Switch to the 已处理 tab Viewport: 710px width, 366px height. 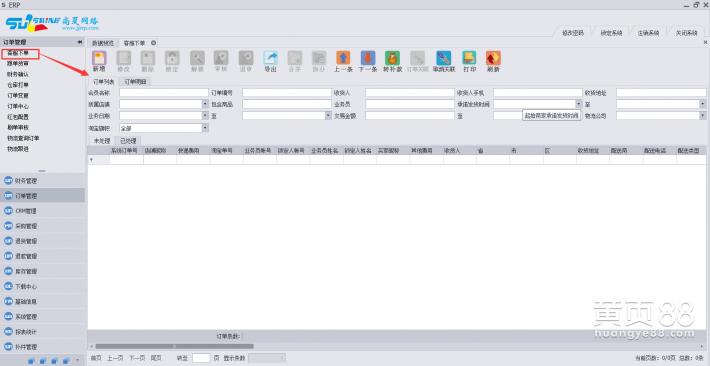128,141
